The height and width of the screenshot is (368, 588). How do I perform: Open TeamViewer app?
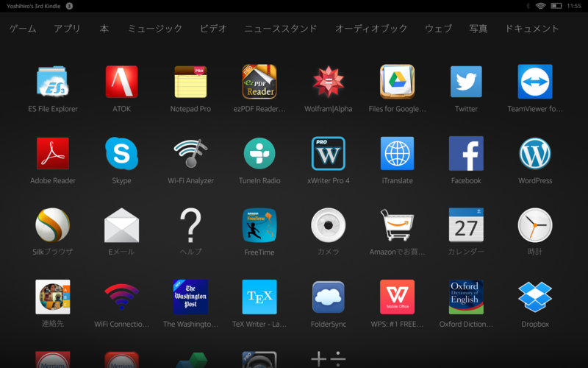click(x=535, y=82)
